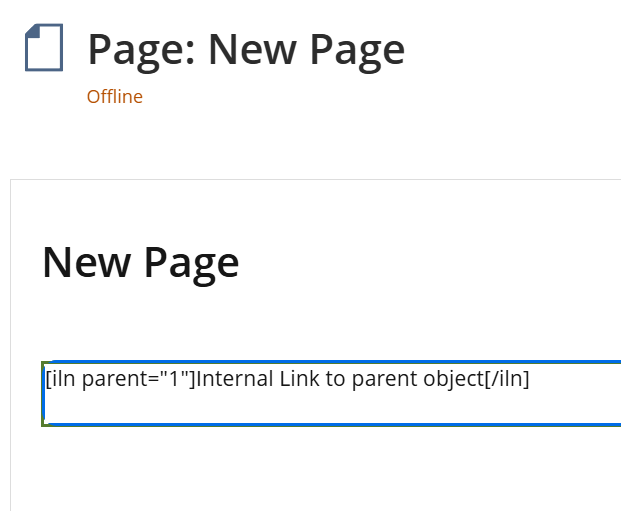Click the page document icon
Image resolution: width=621 pixels, height=511 pixels.
click(x=43, y=48)
